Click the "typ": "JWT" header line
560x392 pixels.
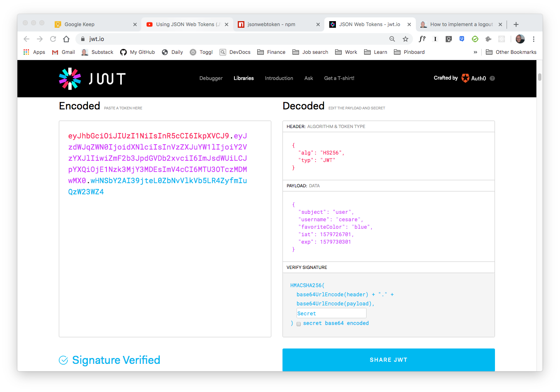point(317,160)
